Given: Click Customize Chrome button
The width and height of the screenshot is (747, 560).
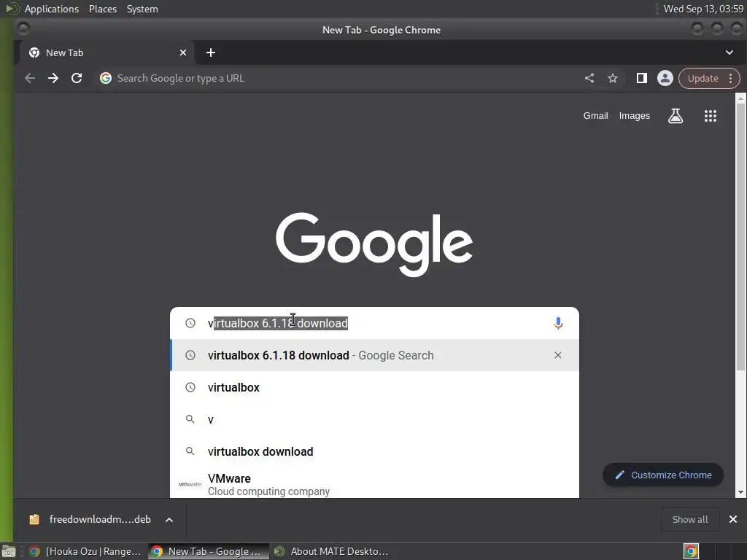Looking at the screenshot, I should pyautogui.click(x=663, y=475).
